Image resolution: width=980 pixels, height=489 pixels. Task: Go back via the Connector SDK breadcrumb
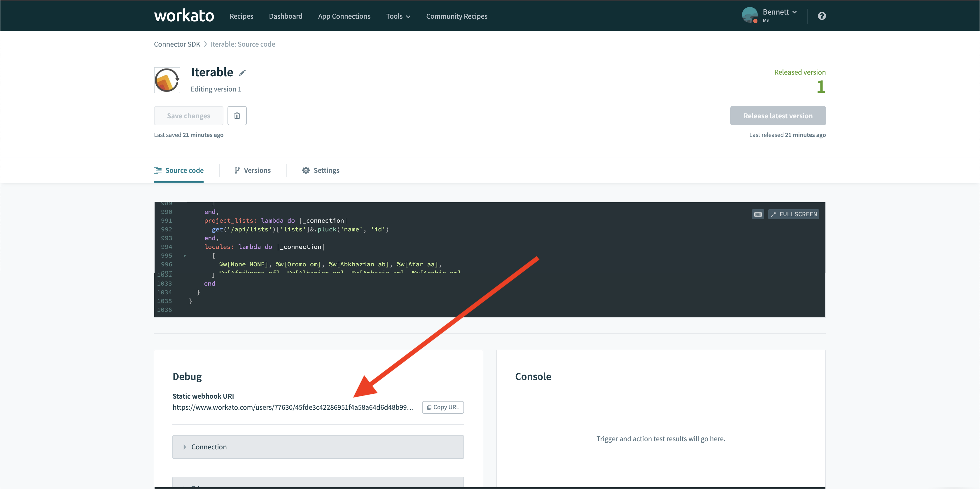(177, 44)
